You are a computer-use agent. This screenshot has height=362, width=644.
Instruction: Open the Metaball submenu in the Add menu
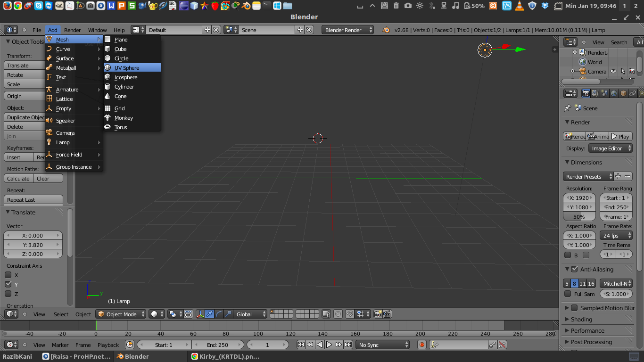pyautogui.click(x=74, y=68)
